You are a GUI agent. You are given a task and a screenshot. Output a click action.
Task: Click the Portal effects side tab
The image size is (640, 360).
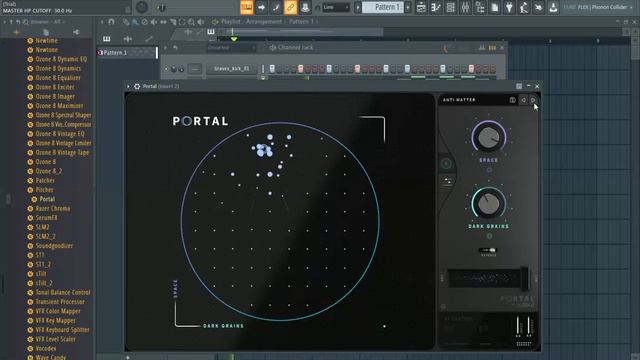pyautogui.click(x=448, y=181)
